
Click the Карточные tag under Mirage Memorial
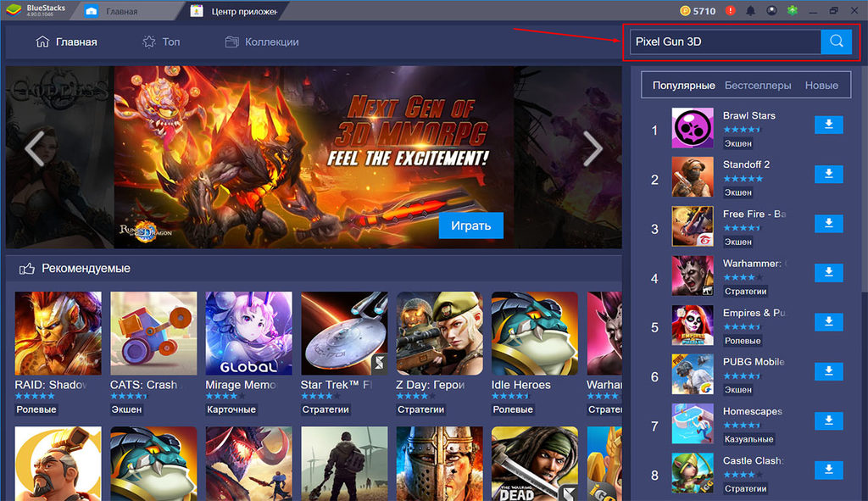point(231,409)
